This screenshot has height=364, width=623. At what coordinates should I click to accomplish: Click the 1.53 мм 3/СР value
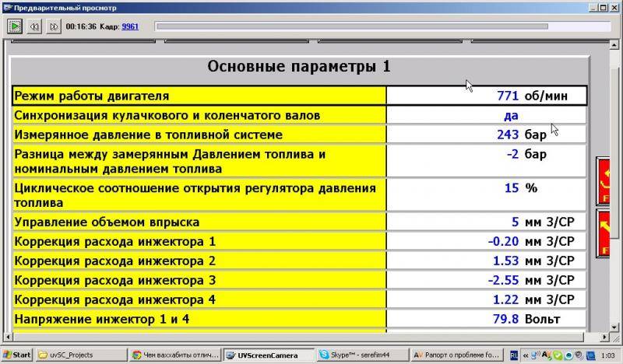[533, 261]
